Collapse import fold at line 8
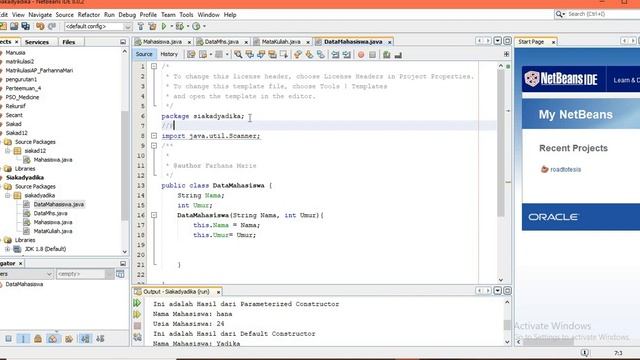The height and width of the screenshot is (360, 640). 154,136
